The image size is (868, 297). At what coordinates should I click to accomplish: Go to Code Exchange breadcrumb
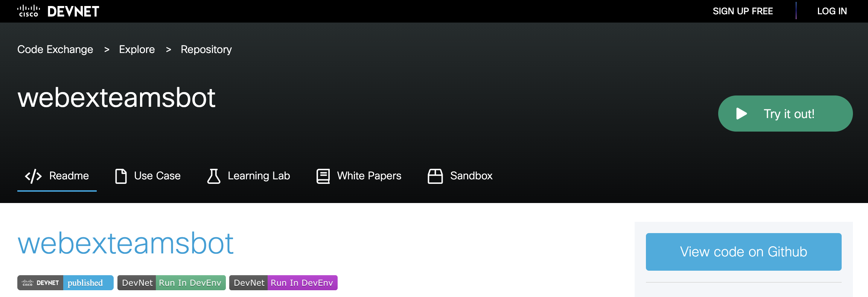(55, 50)
